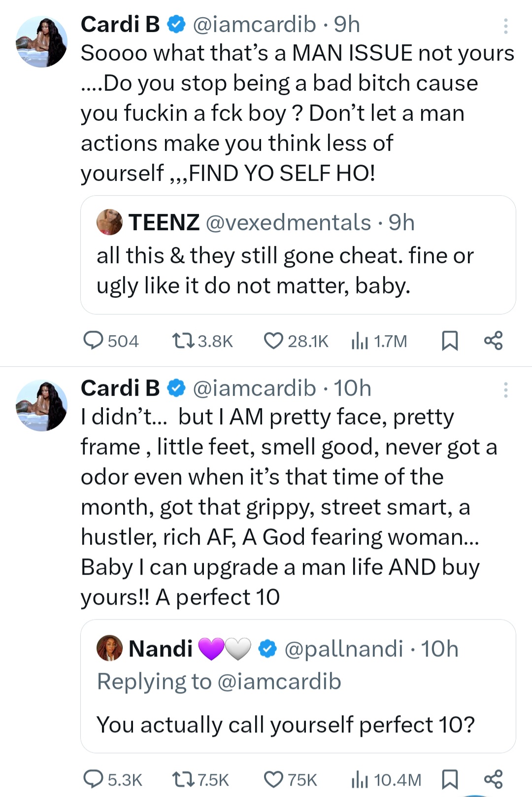Open Cardi B avatar on first tweet
This screenshot has height=797, width=532.
[x=42, y=42]
